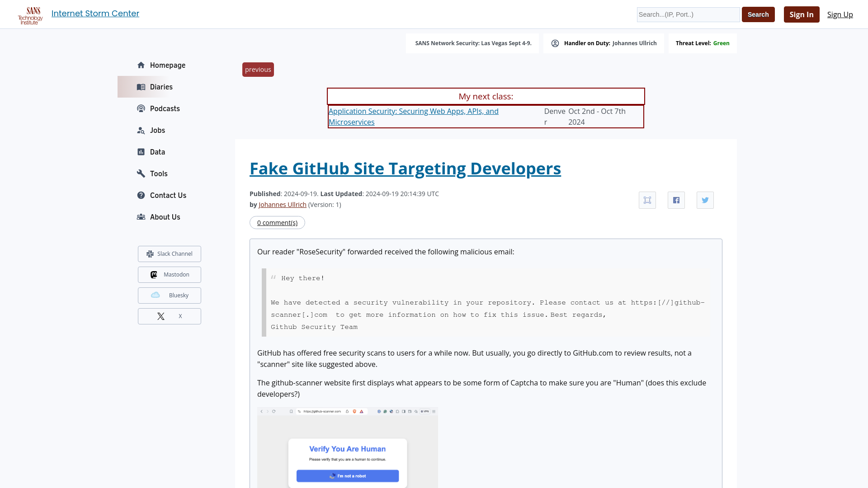868x488 pixels.
Task: Click the Data chart icon
Action: tap(141, 152)
